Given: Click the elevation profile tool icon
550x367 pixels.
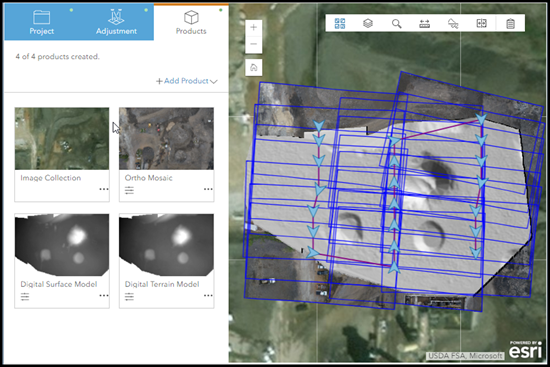Looking at the screenshot, I should click(453, 24).
